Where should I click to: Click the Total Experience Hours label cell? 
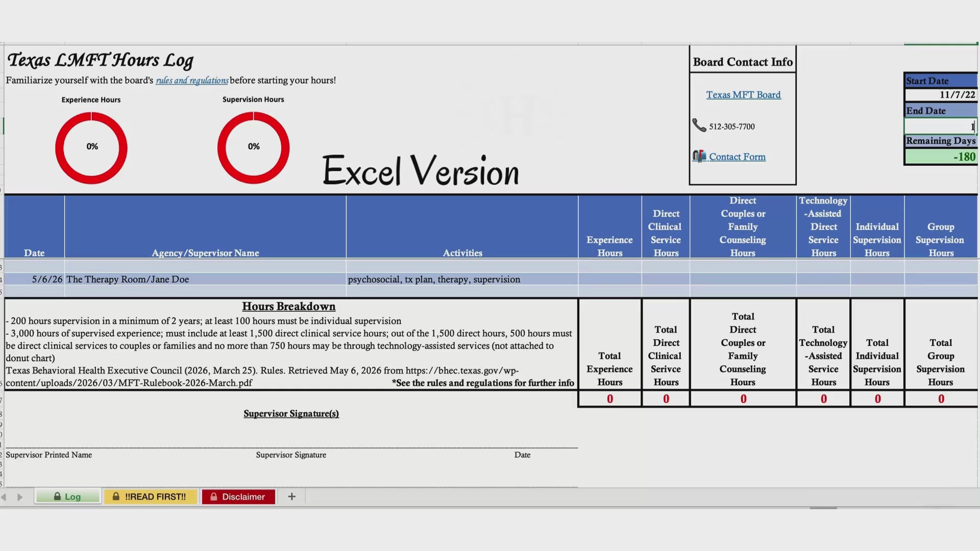(610, 345)
